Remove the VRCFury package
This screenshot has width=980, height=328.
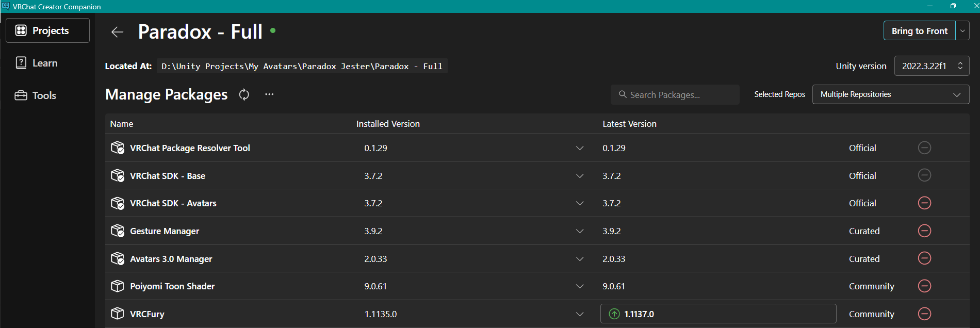coord(924,314)
